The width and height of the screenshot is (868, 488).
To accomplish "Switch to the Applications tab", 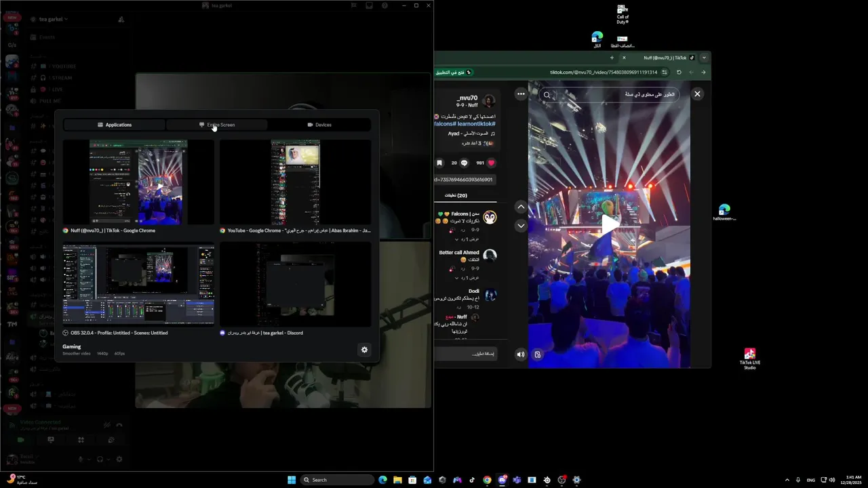I will tap(115, 125).
